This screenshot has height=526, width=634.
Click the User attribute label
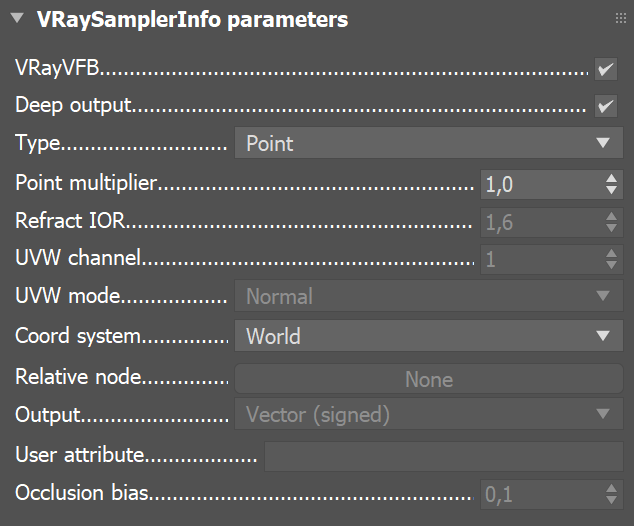(x=80, y=455)
